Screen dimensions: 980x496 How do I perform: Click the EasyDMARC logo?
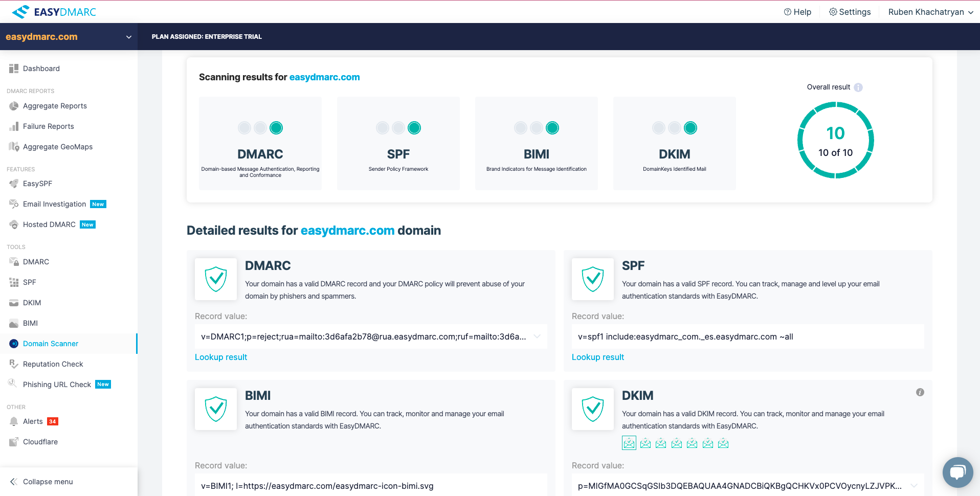pos(54,11)
